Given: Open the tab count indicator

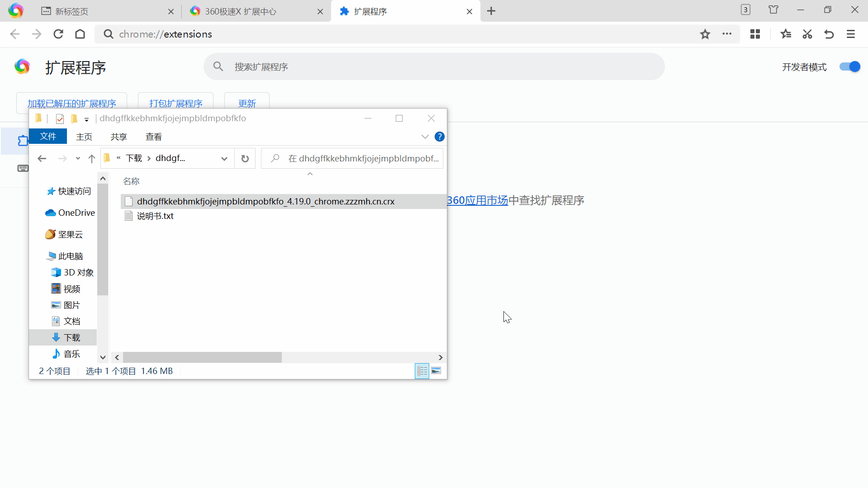Looking at the screenshot, I should tap(745, 9).
